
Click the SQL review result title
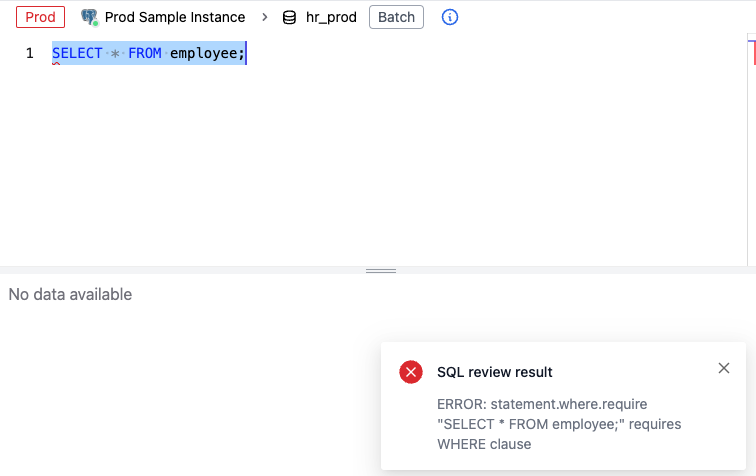[495, 372]
